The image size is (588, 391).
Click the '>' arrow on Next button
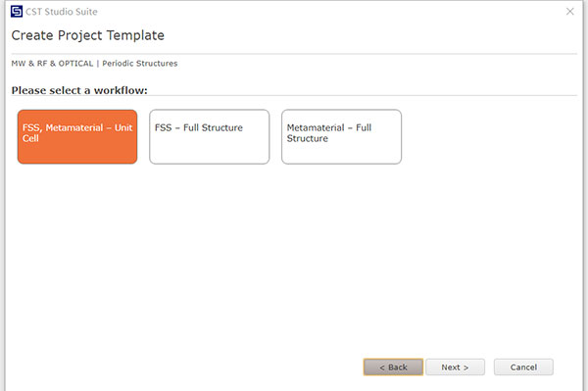click(x=465, y=367)
